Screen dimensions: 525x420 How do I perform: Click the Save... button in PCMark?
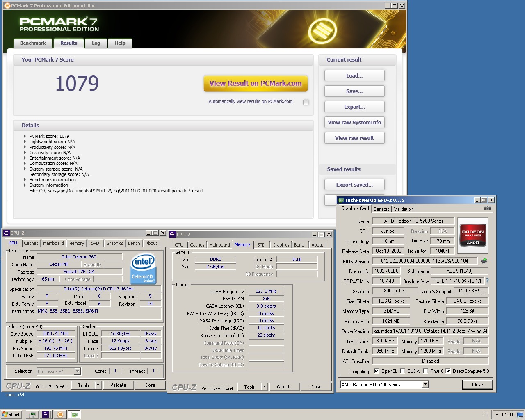coord(354,91)
